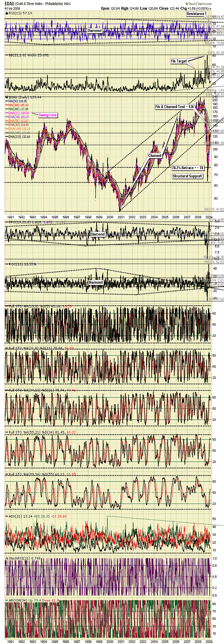Select the Resistance annotation label

coord(195,14)
